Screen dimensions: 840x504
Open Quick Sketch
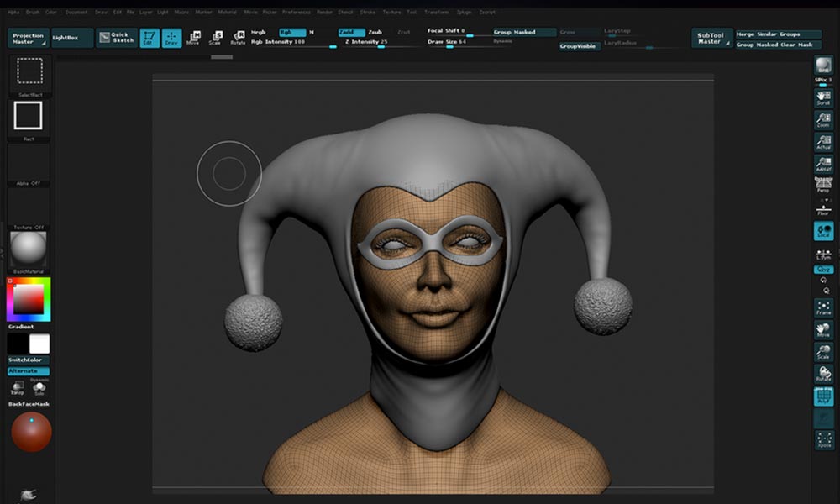[116, 38]
